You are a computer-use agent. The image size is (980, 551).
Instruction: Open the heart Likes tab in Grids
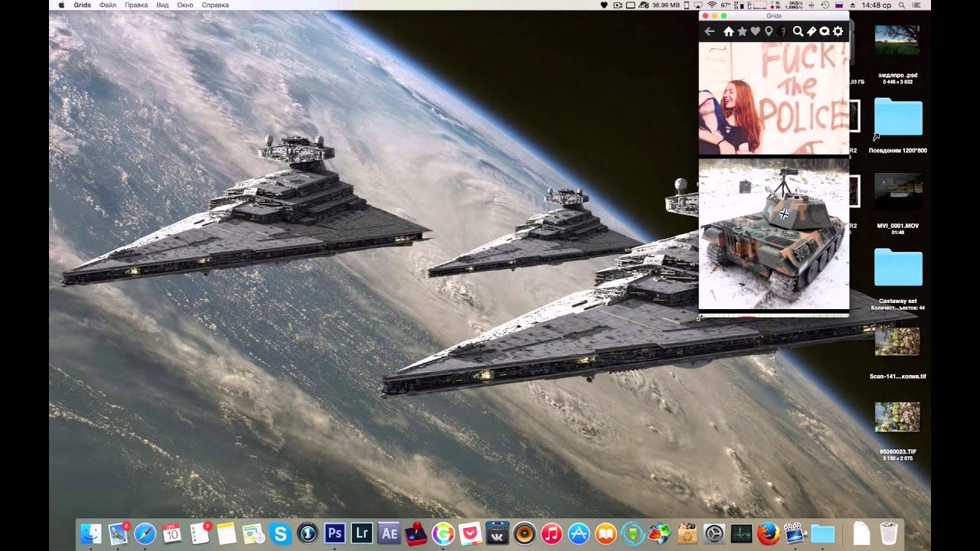755,31
